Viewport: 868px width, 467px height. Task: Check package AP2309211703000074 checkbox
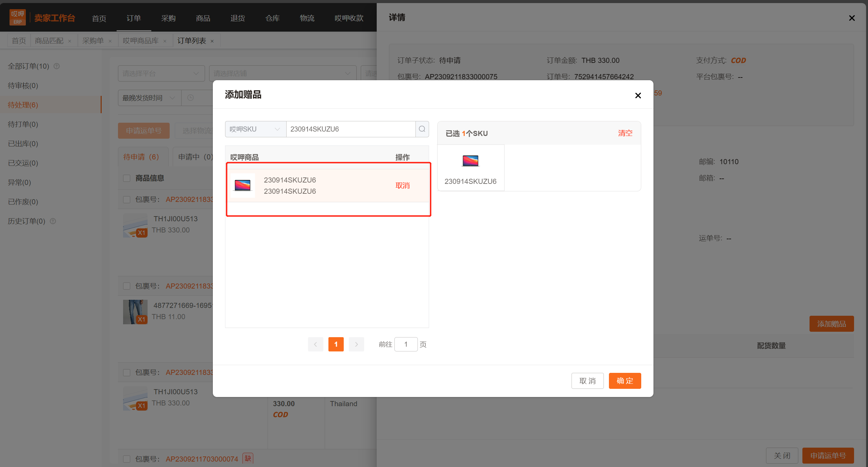click(x=127, y=459)
